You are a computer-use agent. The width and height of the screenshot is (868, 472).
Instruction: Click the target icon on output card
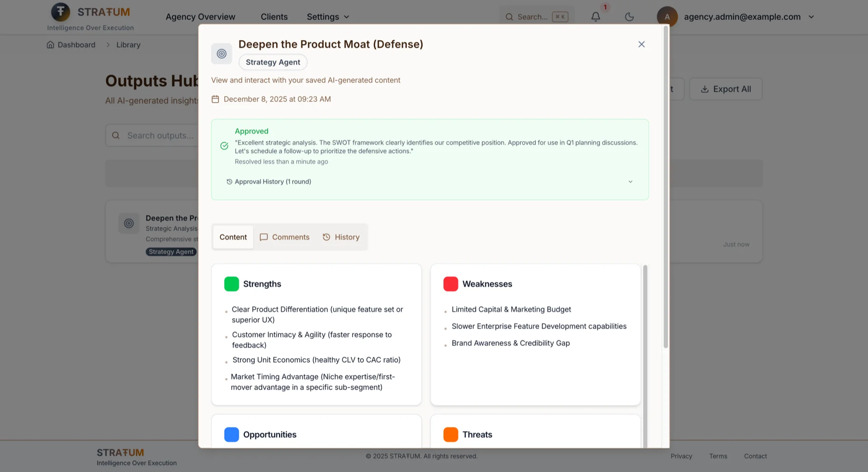click(129, 223)
